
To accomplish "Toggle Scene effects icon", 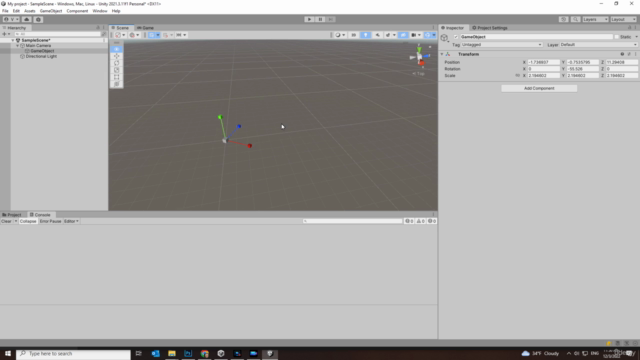I will pyautogui.click(x=388, y=35).
